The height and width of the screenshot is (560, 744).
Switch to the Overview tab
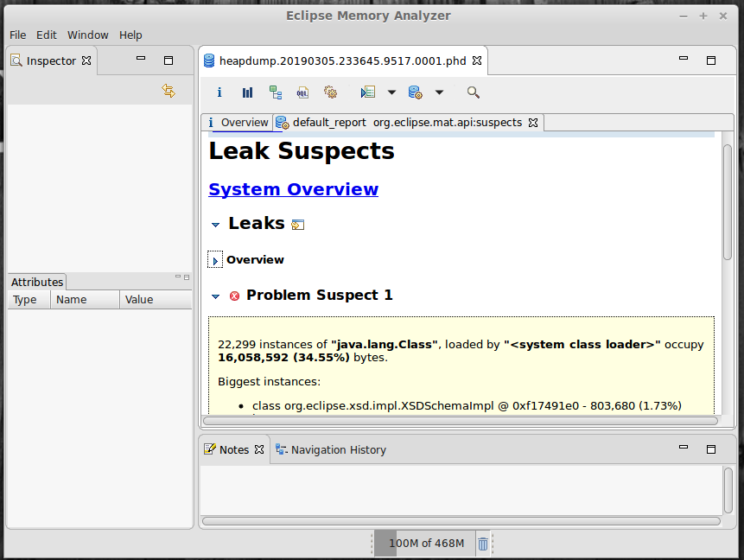(x=238, y=123)
